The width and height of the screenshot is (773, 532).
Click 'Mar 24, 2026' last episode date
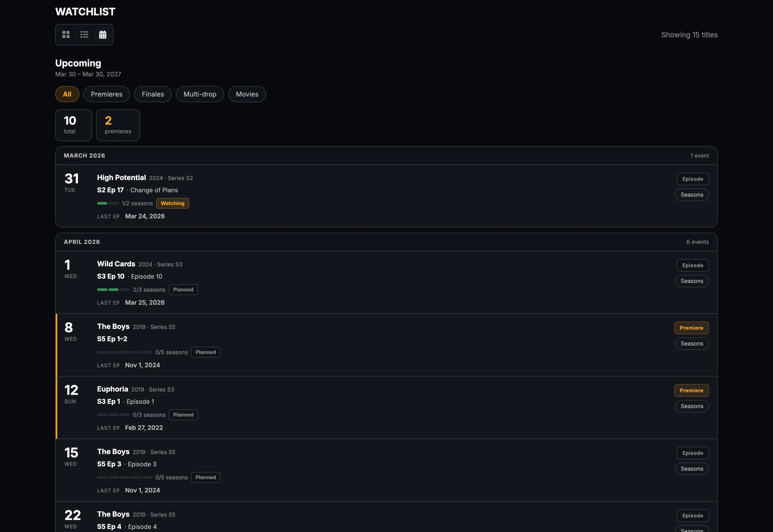point(145,216)
